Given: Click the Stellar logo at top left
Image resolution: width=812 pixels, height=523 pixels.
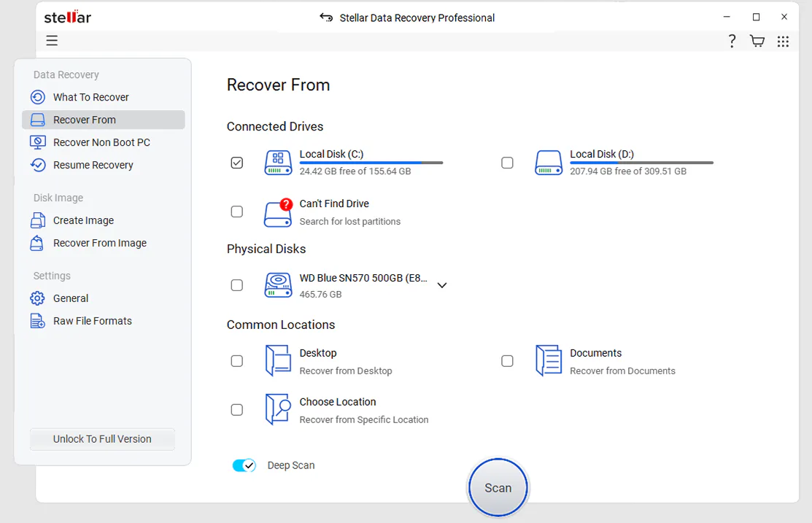Looking at the screenshot, I should point(67,17).
